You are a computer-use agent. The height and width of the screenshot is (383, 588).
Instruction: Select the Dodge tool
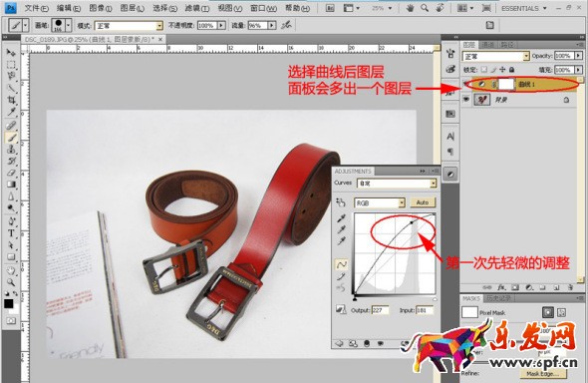(x=11, y=207)
